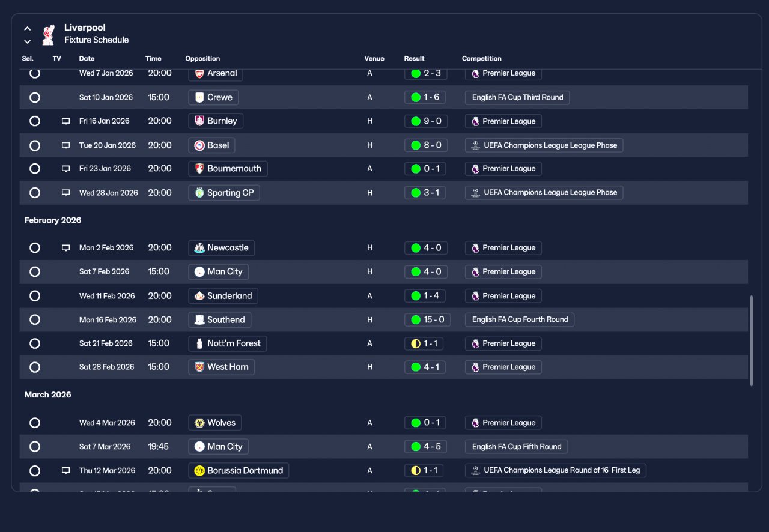Open English FA Cup Fifth Round competition
769x532 pixels.
[x=517, y=447]
